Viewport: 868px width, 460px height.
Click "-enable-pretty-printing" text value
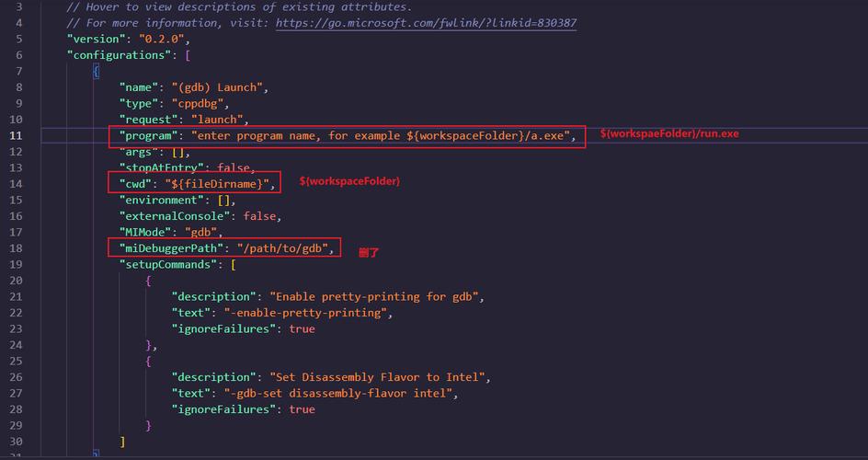pos(308,313)
